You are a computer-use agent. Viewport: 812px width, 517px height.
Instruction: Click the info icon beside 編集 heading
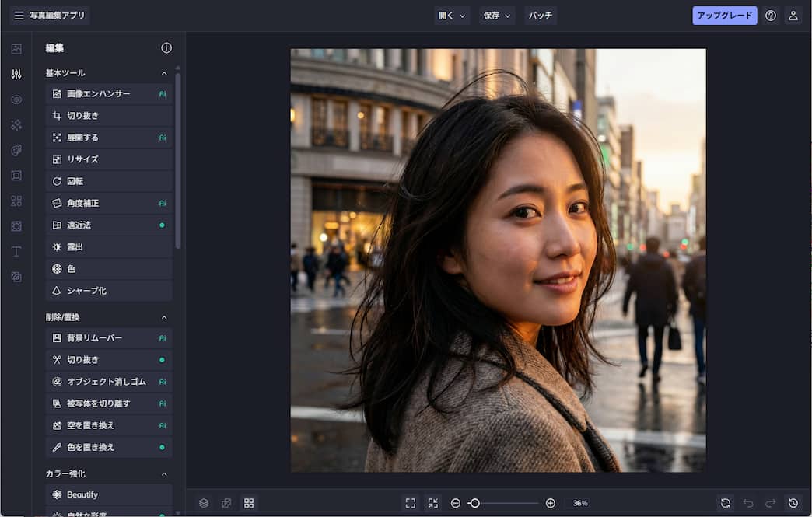click(x=166, y=48)
